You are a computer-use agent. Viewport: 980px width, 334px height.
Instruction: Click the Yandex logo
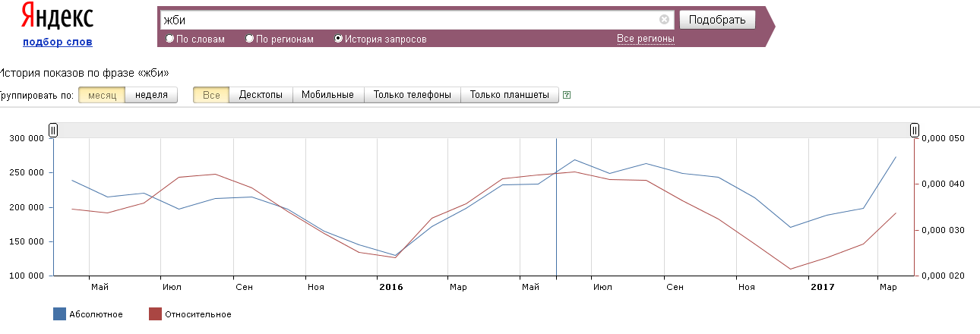58,17
